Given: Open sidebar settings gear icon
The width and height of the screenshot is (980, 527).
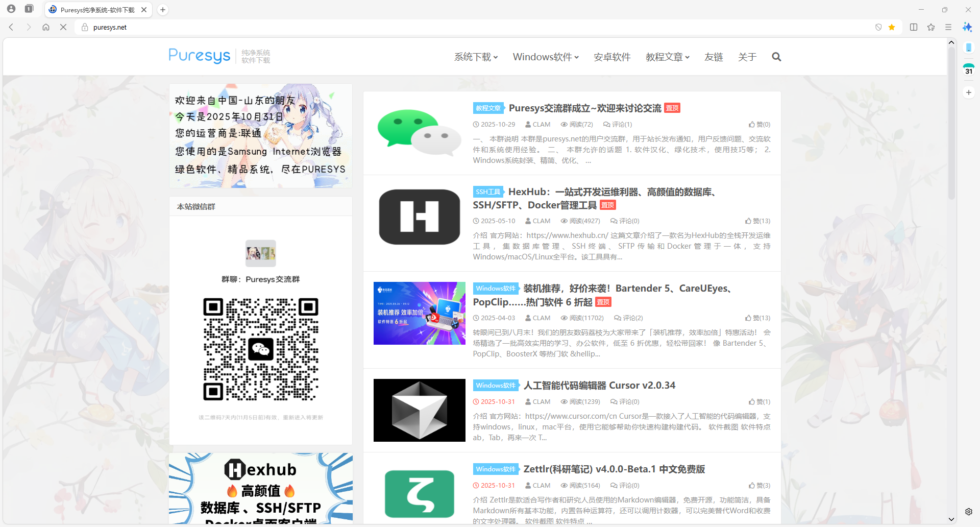Looking at the screenshot, I should tap(968, 512).
